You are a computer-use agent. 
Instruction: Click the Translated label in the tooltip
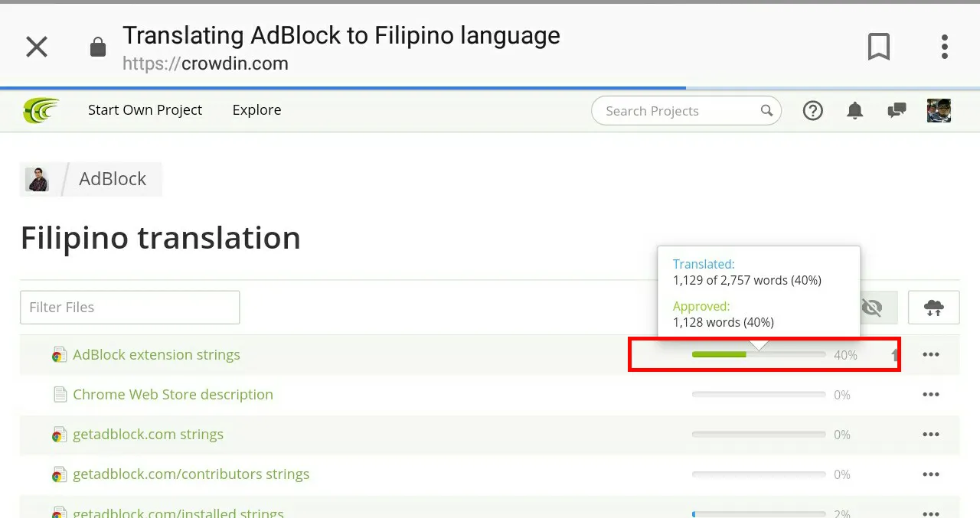pyautogui.click(x=704, y=264)
